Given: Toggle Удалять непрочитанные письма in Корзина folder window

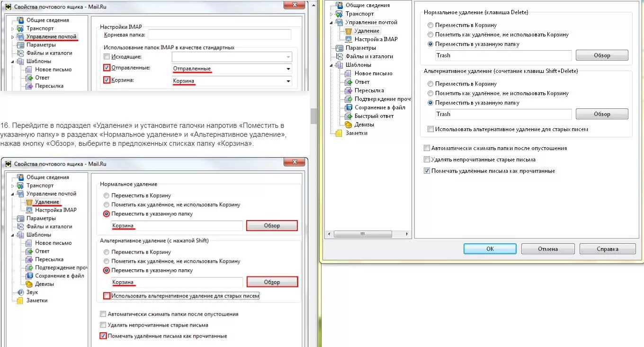Looking at the screenshot, I should (x=103, y=325).
